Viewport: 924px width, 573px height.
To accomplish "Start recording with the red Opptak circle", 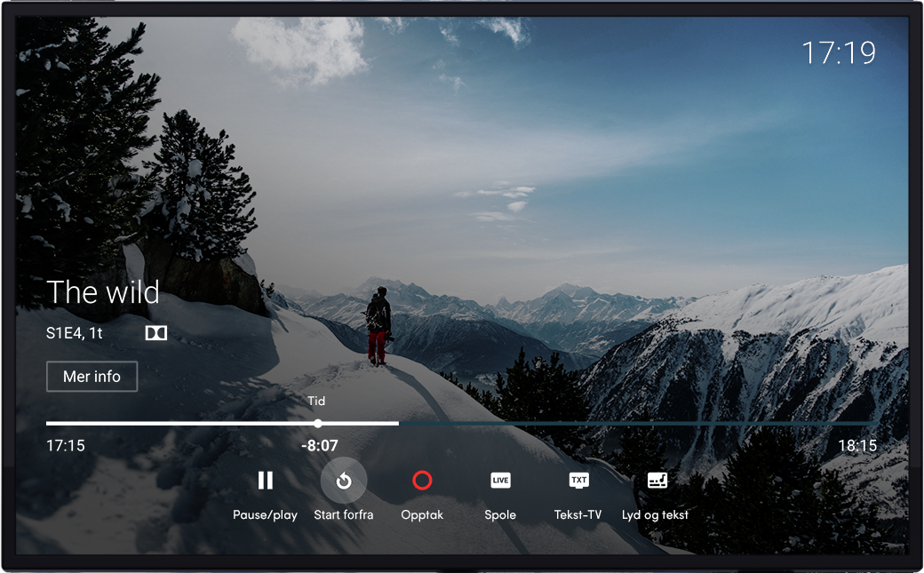I will pyautogui.click(x=422, y=481).
